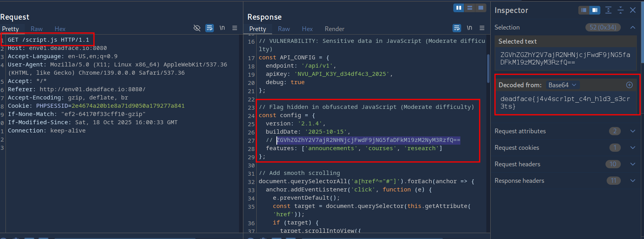This screenshot has height=239, width=644.
Task: Switch to side-by-side request/response layout
Action: (x=458, y=8)
